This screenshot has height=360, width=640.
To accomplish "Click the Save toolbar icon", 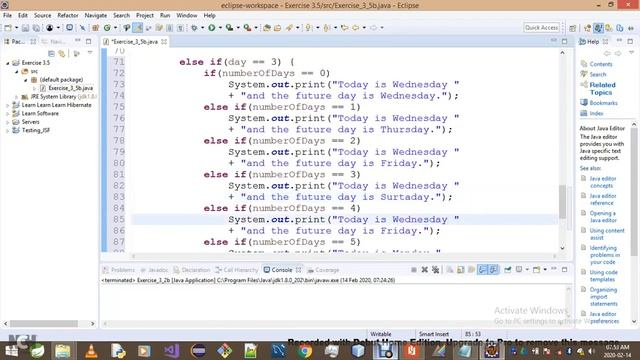I will point(25,28).
